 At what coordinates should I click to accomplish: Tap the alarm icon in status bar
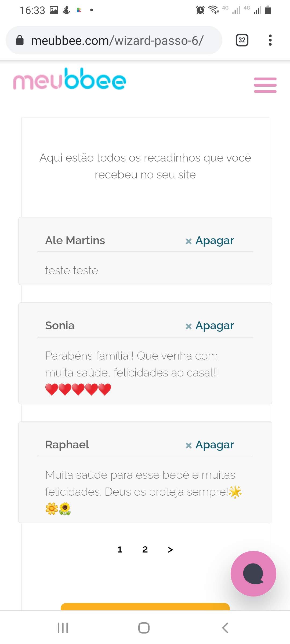tap(200, 10)
